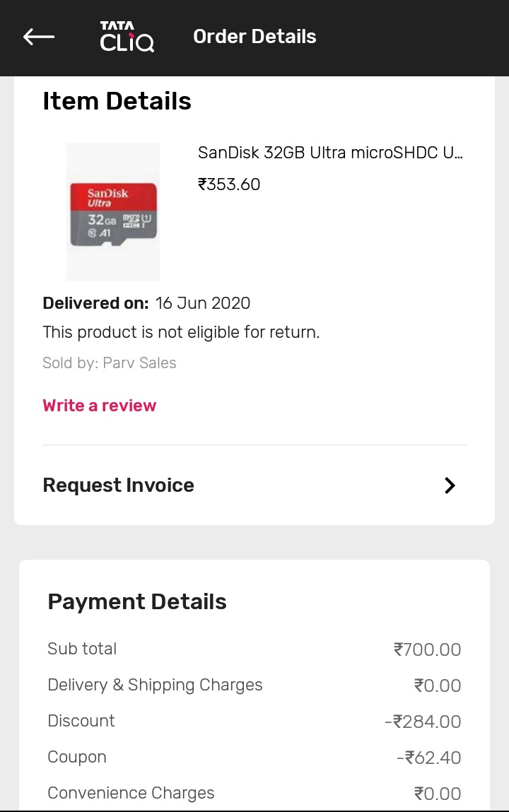Tap the not eligible for return notice

pos(181,332)
